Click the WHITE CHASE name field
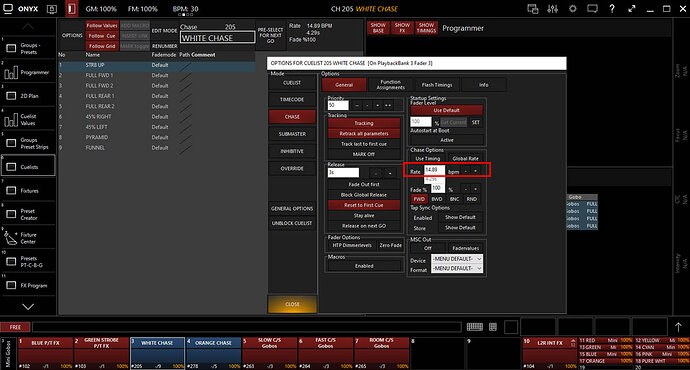This screenshot has height=370, width=690. (x=217, y=38)
